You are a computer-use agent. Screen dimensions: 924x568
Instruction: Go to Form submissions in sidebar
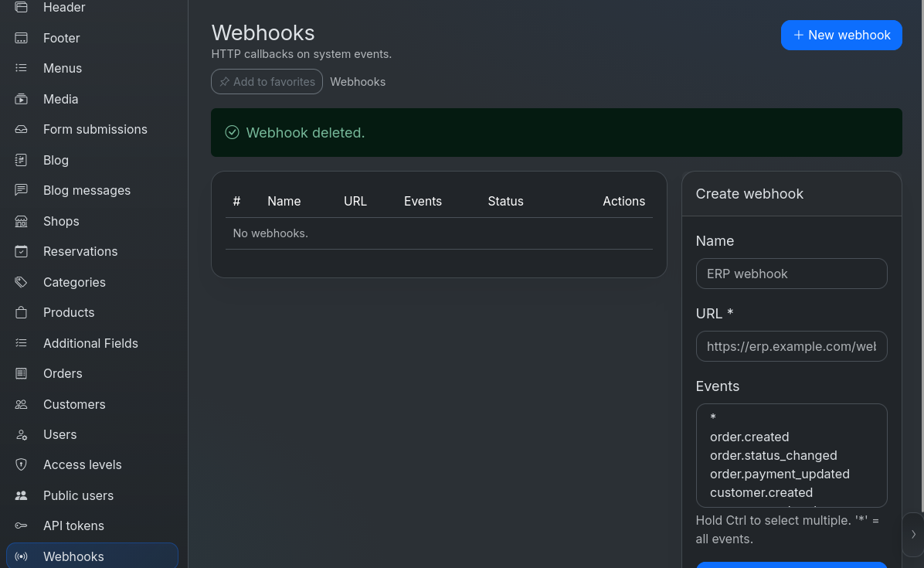(94, 130)
